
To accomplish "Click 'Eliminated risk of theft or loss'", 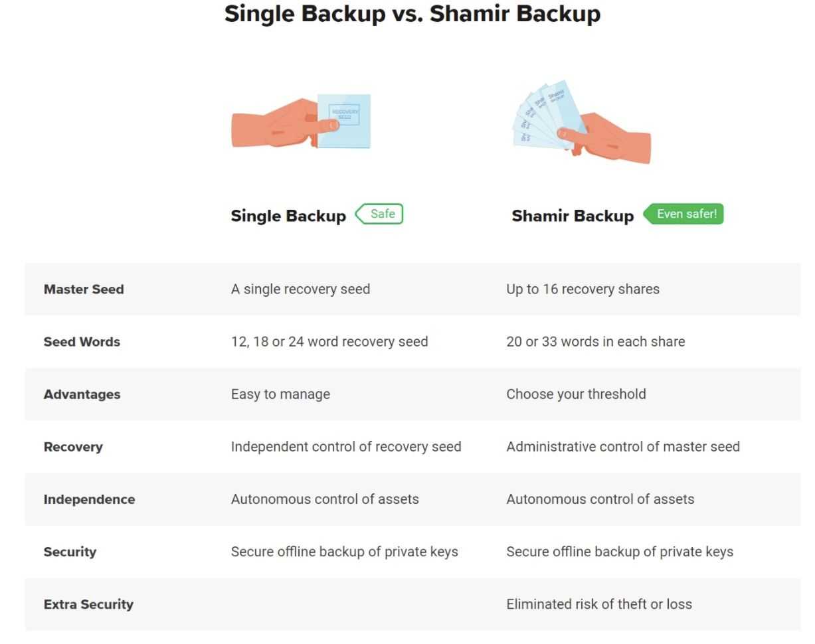I will 598,604.
